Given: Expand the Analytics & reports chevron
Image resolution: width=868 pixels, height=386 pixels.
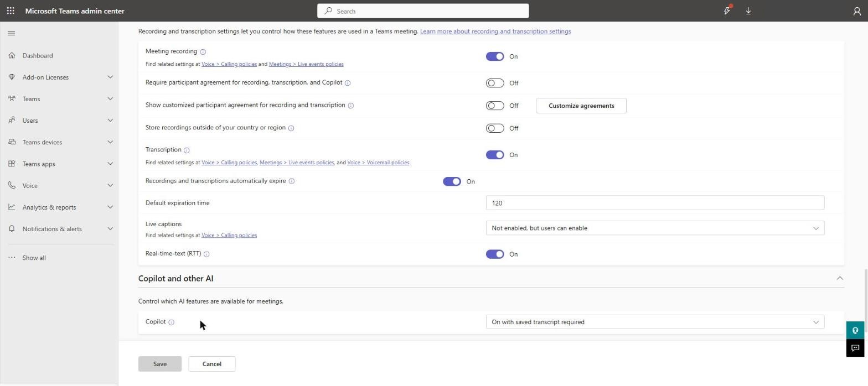Looking at the screenshot, I should (x=110, y=207).
